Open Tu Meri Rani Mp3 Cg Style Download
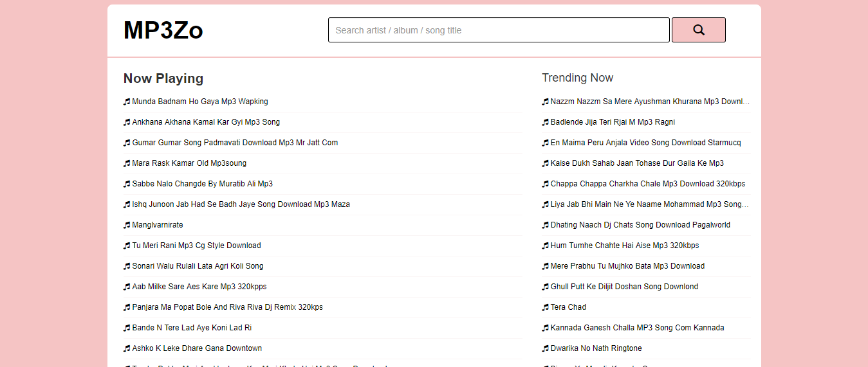868x367 pixels. coord(196,246)
